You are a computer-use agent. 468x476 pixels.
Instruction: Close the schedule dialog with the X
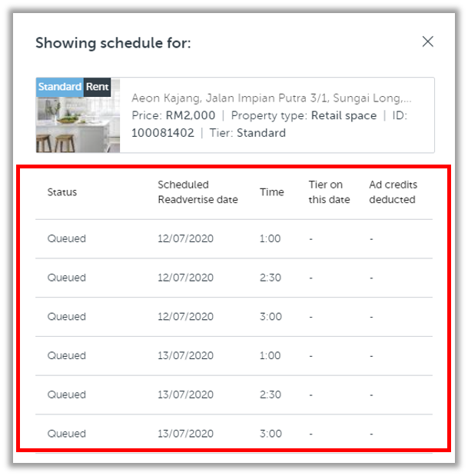(428, 42)
